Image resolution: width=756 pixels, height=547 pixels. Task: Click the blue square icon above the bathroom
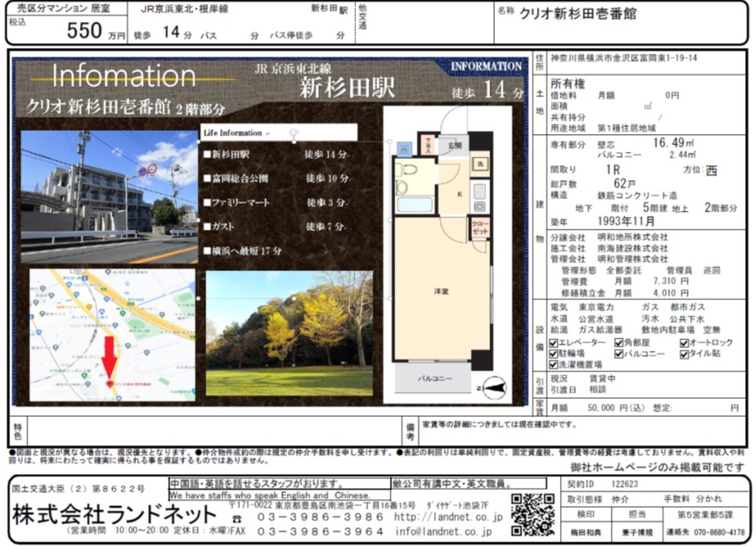(403, 148)
